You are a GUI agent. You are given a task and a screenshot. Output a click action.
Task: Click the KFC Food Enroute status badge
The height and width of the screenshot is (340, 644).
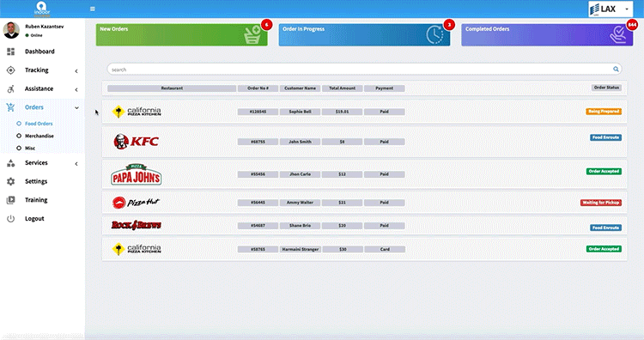pyautogui.click(x=606, y=137)
